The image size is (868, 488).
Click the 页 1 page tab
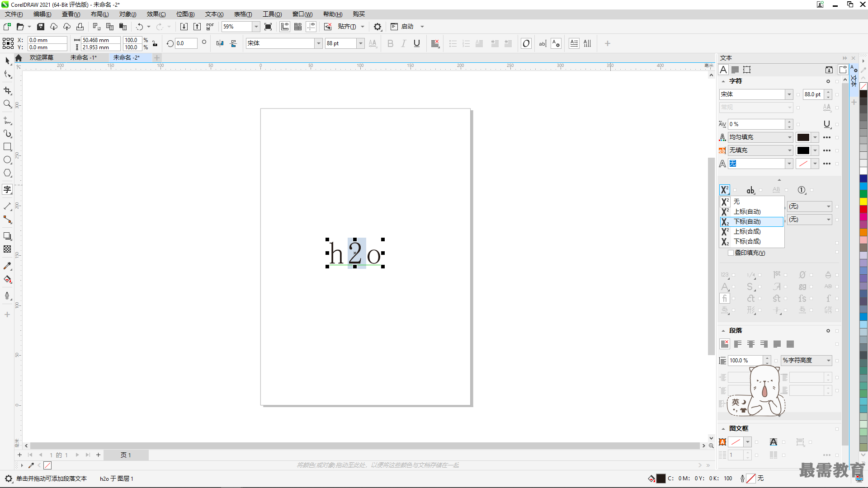tap(126, 455)
